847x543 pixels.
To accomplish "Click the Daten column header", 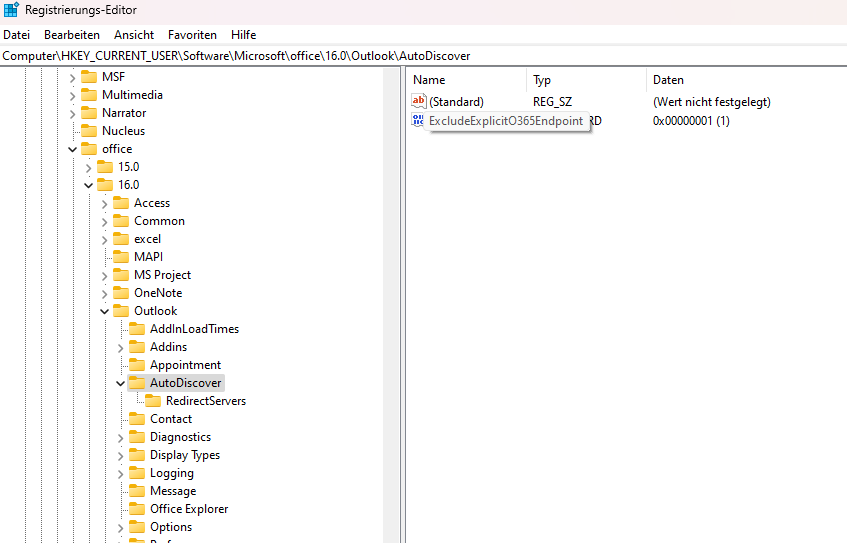I will pyautogui.click(x=668, y=80).
